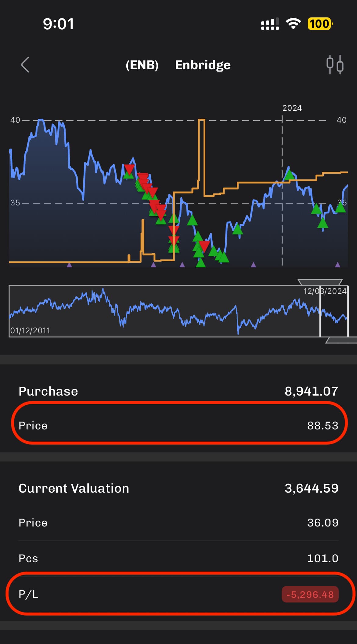
Task: Tap leftmost purple triangle on chart baseline
Action: click(69, 265)
